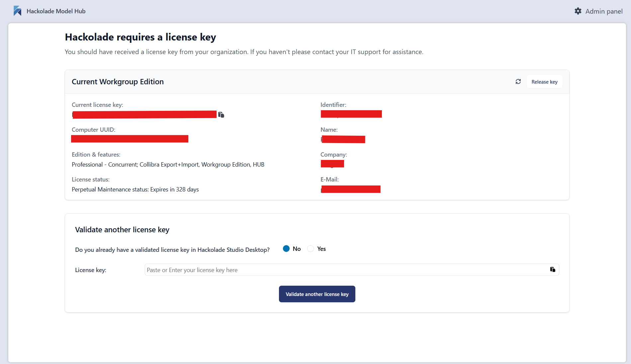Go to Hackolade Model Hub title
This screenshot has height=364, width=631.
click(56, 11)
